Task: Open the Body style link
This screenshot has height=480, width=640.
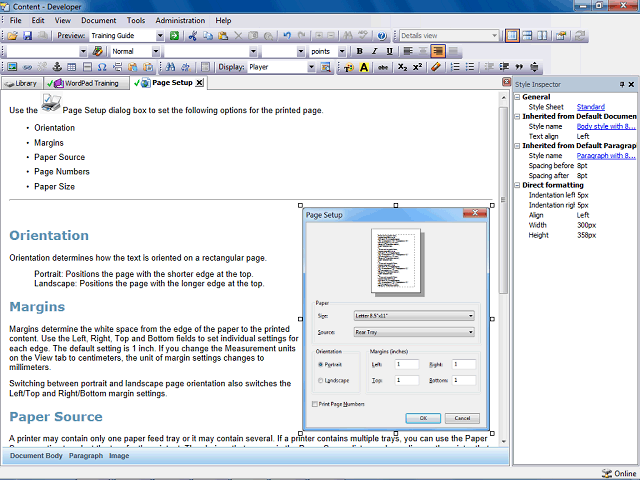Action: 606,127
